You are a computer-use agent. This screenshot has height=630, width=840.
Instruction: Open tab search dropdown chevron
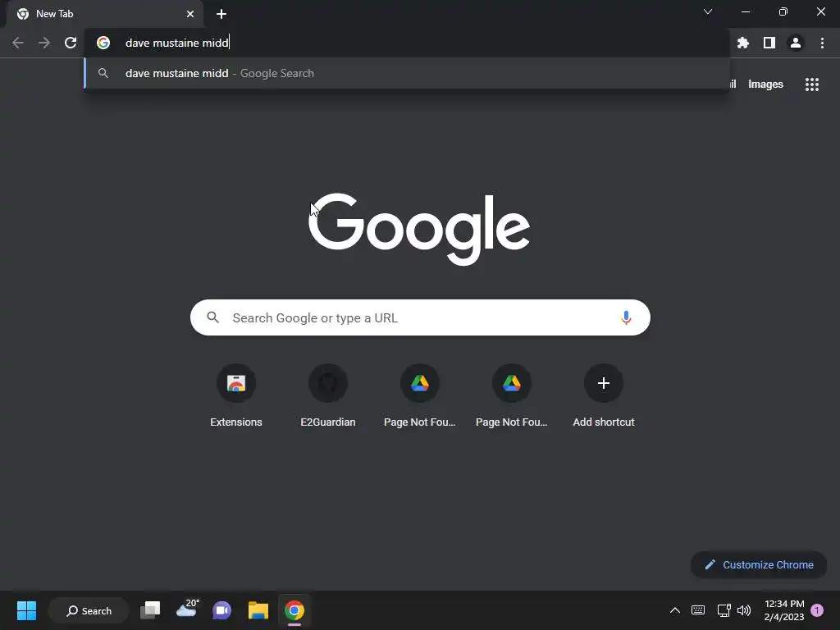pyautogui.click(x=708, y=11)
